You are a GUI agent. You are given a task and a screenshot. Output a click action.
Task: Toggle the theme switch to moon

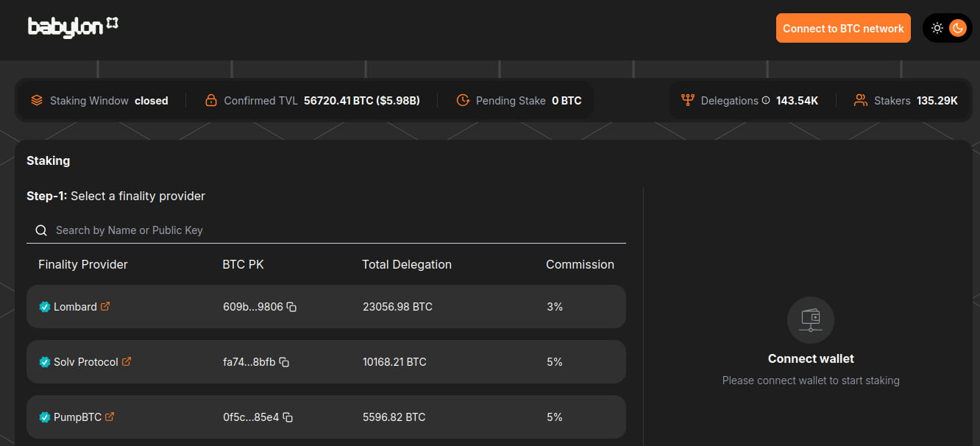[x=957, y=27]
